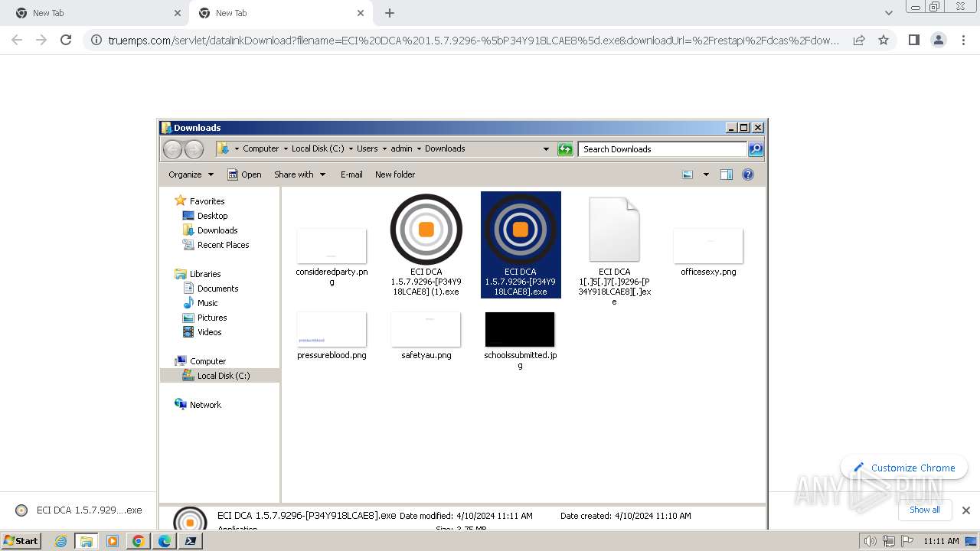Viewport: 980px width, 551px height.
Task: Click the Explorer Back navigation arrow
Action: [x=173, y=149]
